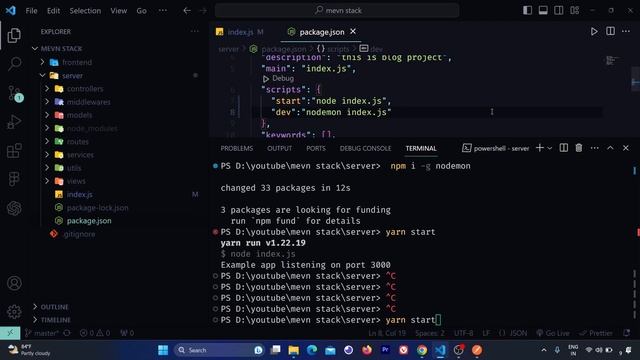
Task: Open .gitignore file in explorer
Action: (79, 234)
